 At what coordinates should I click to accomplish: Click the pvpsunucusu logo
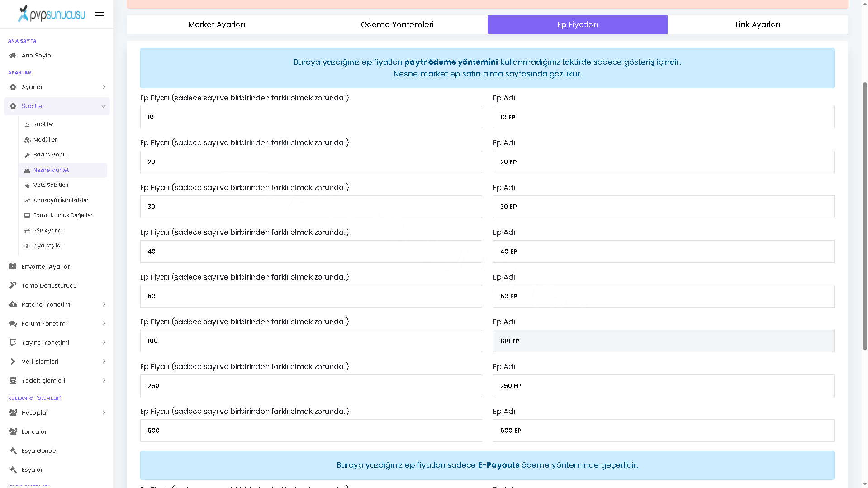point(52,14)
